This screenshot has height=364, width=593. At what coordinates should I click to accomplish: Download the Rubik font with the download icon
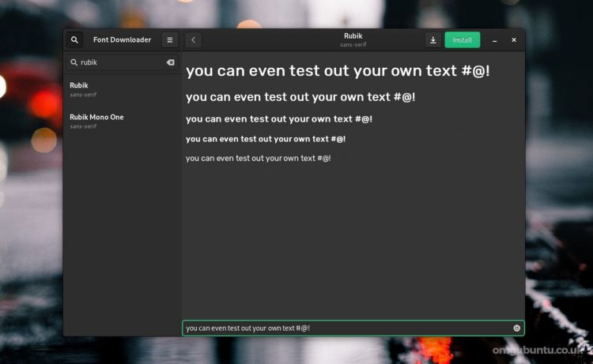(433, 39)
